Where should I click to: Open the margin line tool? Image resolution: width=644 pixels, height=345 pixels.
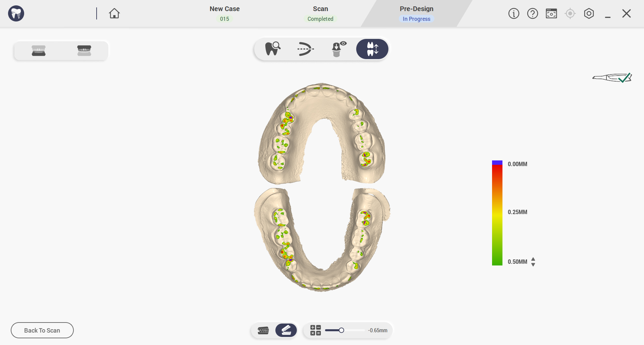305,49
